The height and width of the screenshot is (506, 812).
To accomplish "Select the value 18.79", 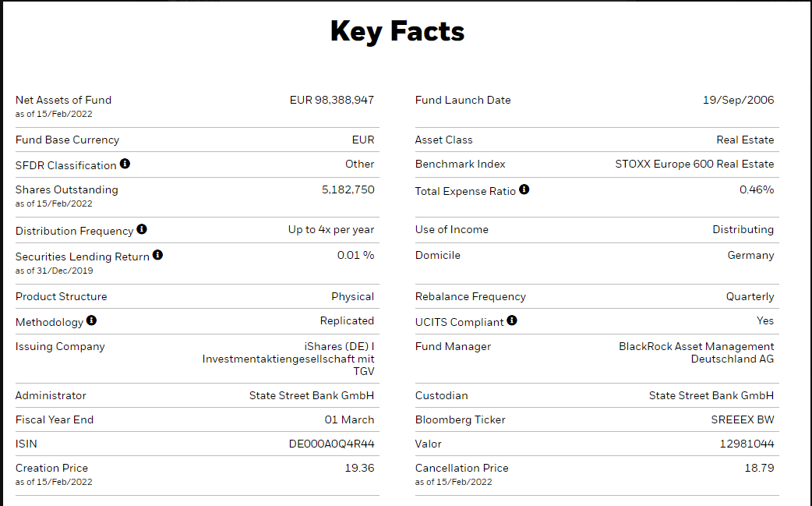I will 759,468.
